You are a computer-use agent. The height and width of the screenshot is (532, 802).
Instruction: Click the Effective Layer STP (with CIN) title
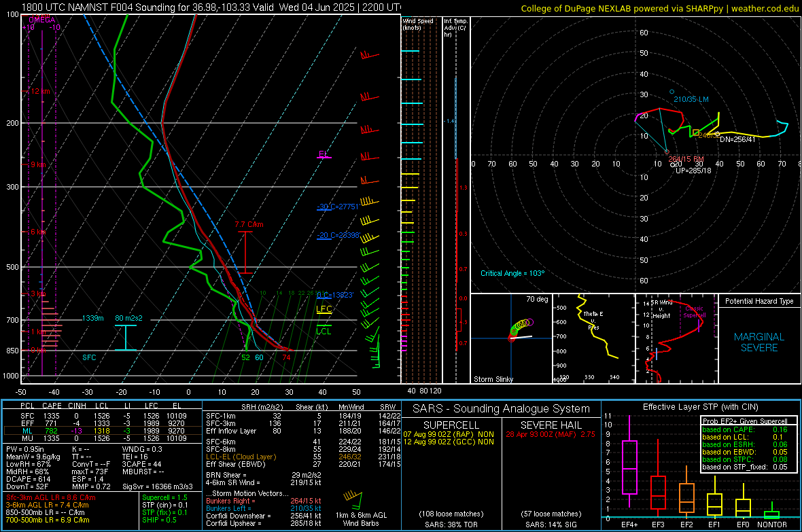point(701,407)
